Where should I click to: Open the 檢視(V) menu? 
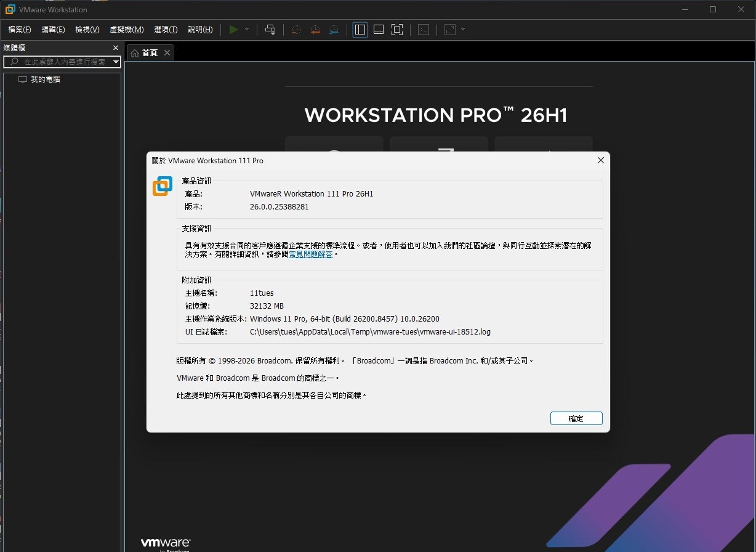[x=87, y=30]
